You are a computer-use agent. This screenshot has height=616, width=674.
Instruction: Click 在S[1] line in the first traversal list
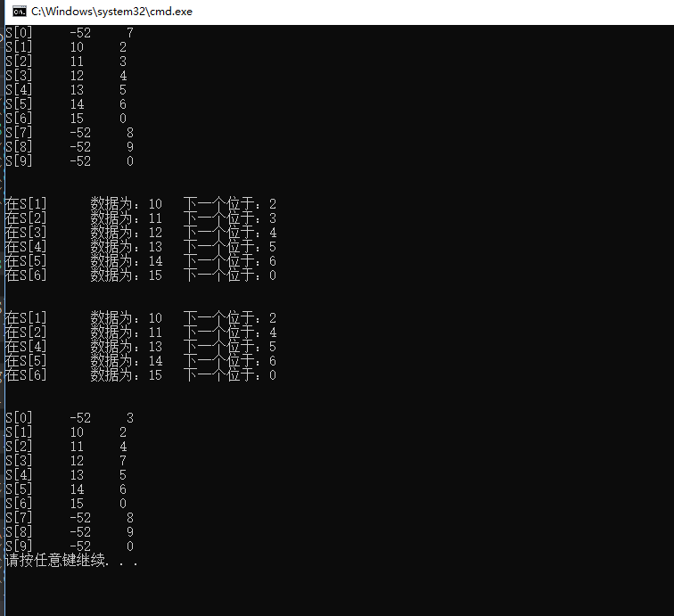(141, 204)
